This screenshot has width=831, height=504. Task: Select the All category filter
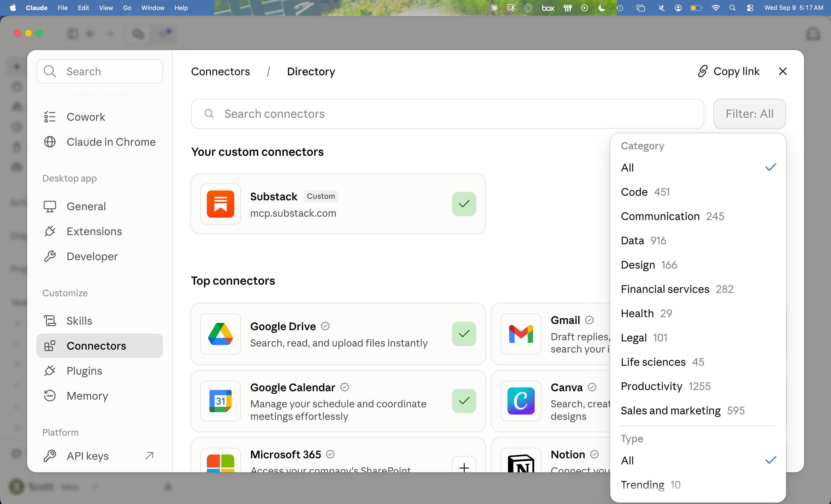pos(698,168)
